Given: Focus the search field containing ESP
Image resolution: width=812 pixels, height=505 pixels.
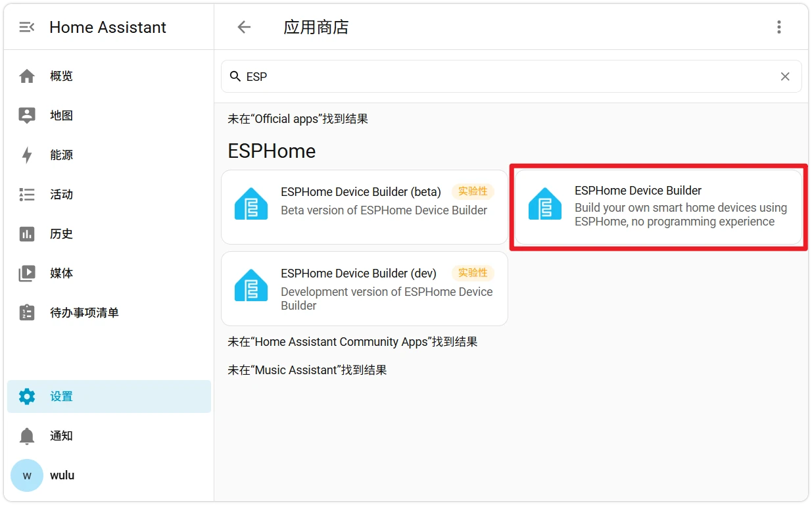Looking at the screenshot, I should [511, 76].
